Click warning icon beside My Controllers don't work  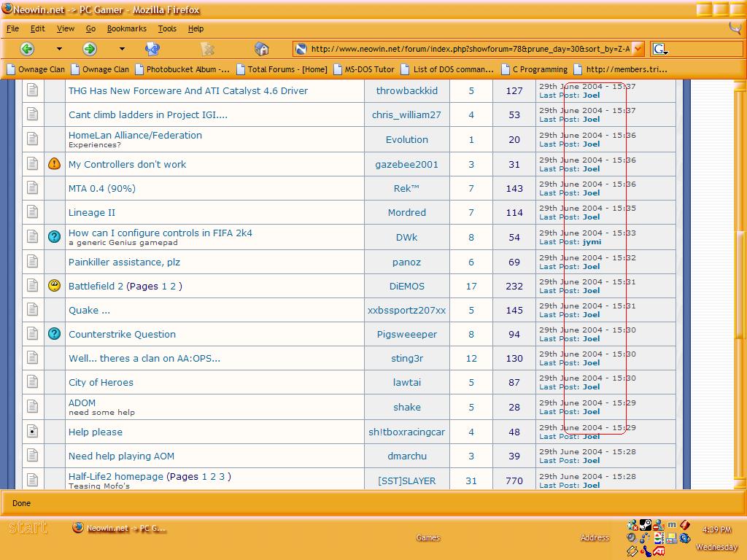[54, 164]
